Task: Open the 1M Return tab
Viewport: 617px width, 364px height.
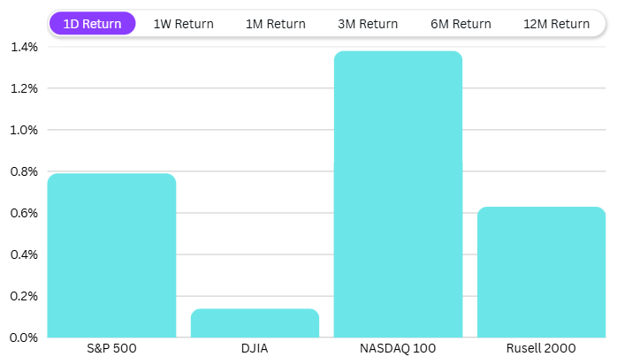Action: [x=276, y=24]
